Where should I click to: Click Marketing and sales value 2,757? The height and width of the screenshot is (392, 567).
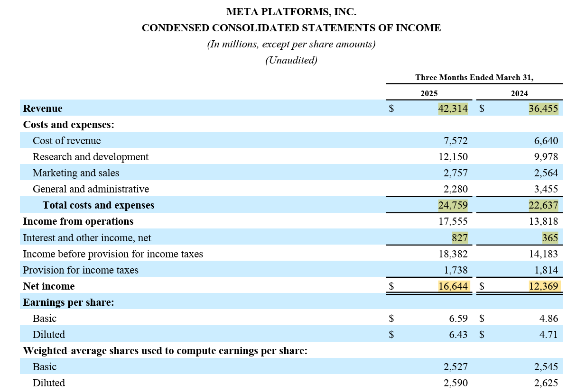[x=455, y=173]
